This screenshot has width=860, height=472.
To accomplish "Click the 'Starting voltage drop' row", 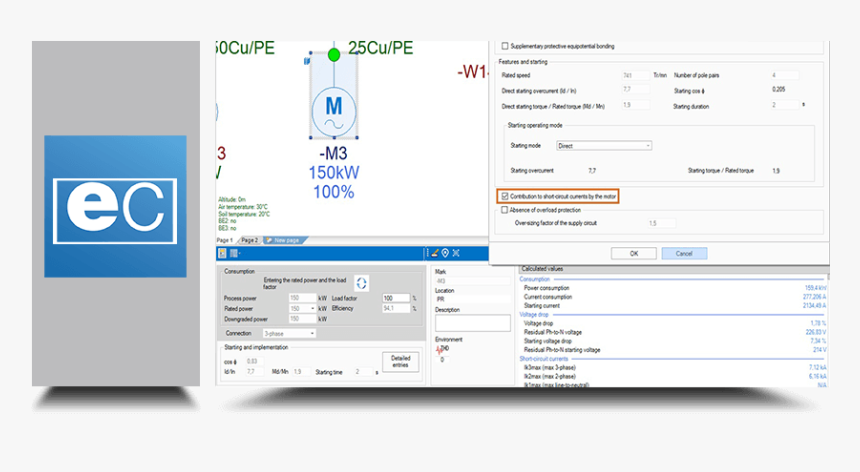I will coord(674,341).
